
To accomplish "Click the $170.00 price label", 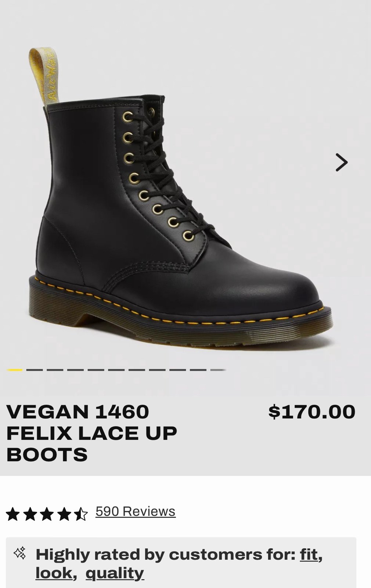I will (x=312, y=412).
